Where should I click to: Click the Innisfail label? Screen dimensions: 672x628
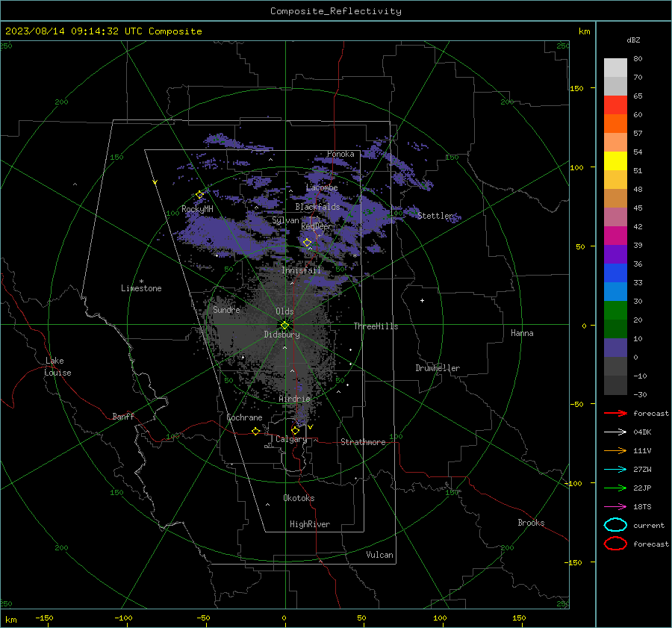(x=301, y=270)
